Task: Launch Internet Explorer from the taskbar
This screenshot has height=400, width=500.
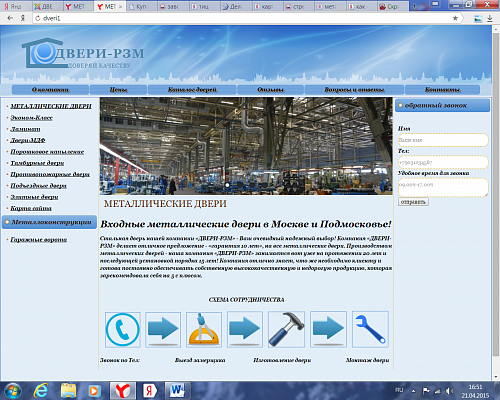Action: click(x=41, y=391)
